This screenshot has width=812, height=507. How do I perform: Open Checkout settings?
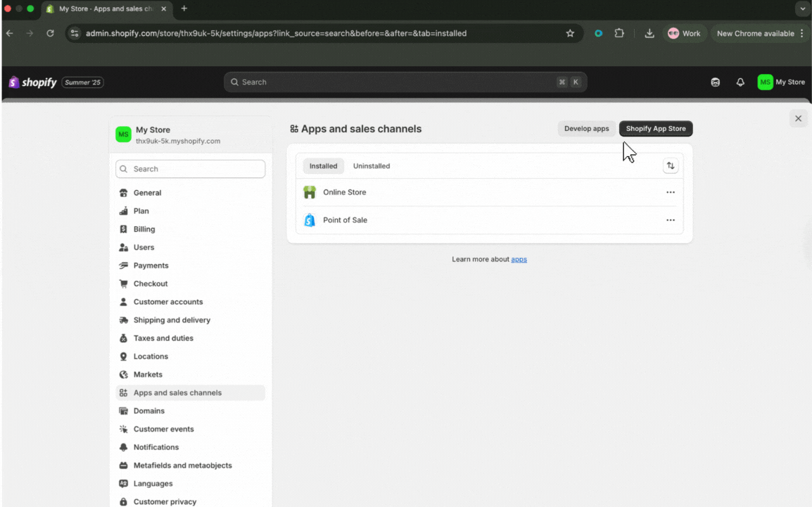coord(190,284)
